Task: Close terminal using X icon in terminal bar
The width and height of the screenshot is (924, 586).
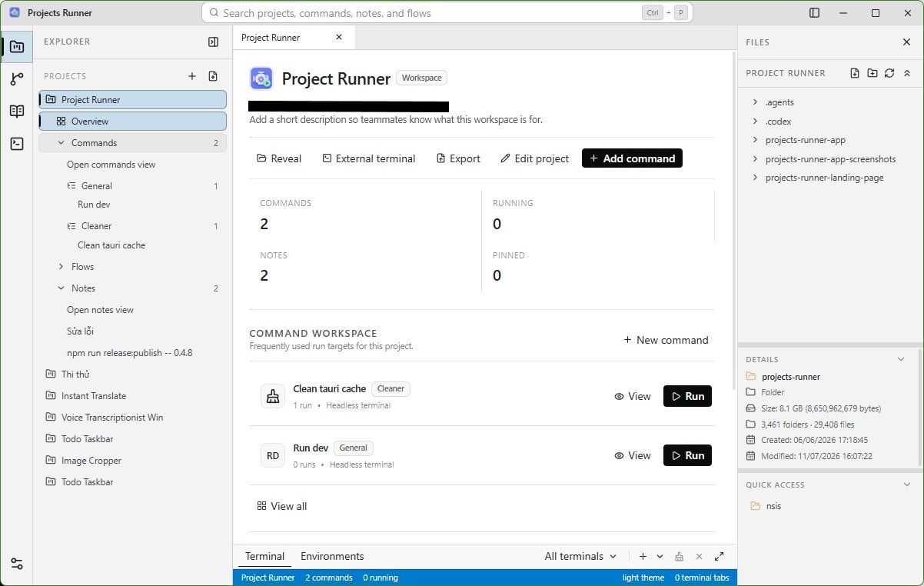Action: click(699, 557)
